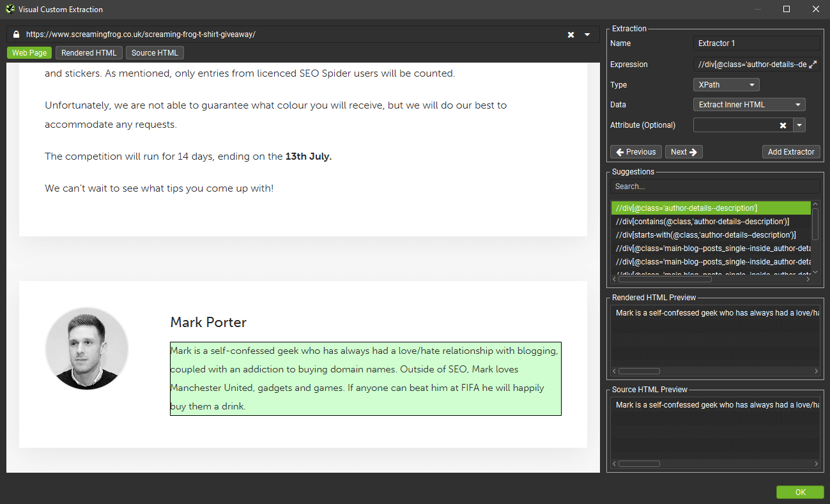
Task: Select suggestion //div[@class='author-details--description']
Action: pyautogui.click(x=711, y=208)
